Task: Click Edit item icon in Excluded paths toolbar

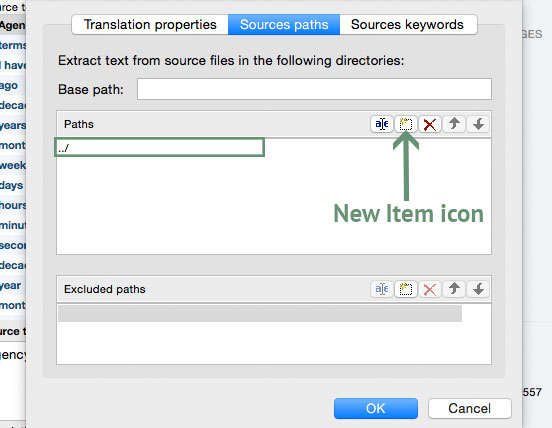Action: pos(382,289)
